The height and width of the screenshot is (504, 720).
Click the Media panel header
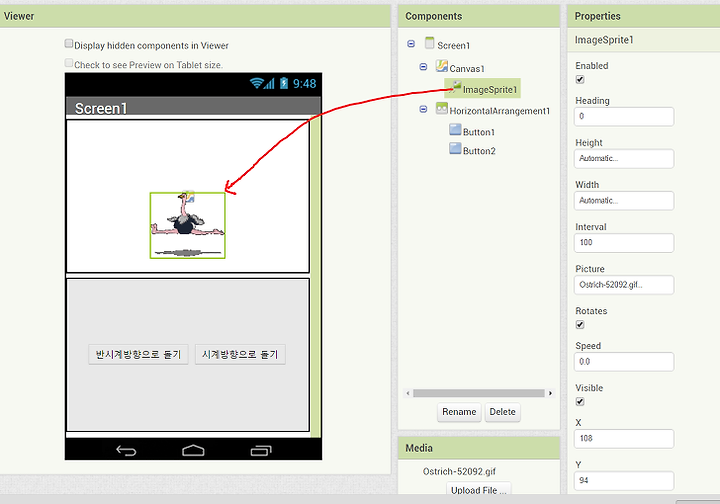(x=478, y=448)
